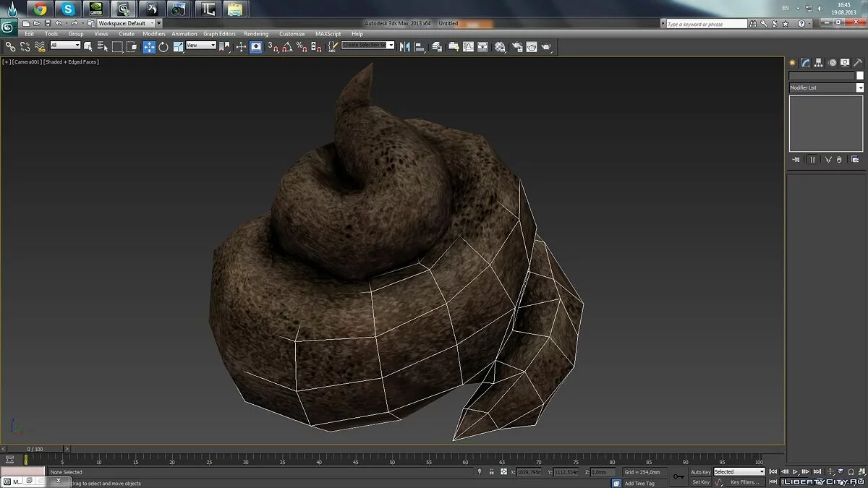Image resolution: width=868 pixels, height=488 pixels.
Task: Open the Workspace: Default dropdown
Action: tap(127, 23)
